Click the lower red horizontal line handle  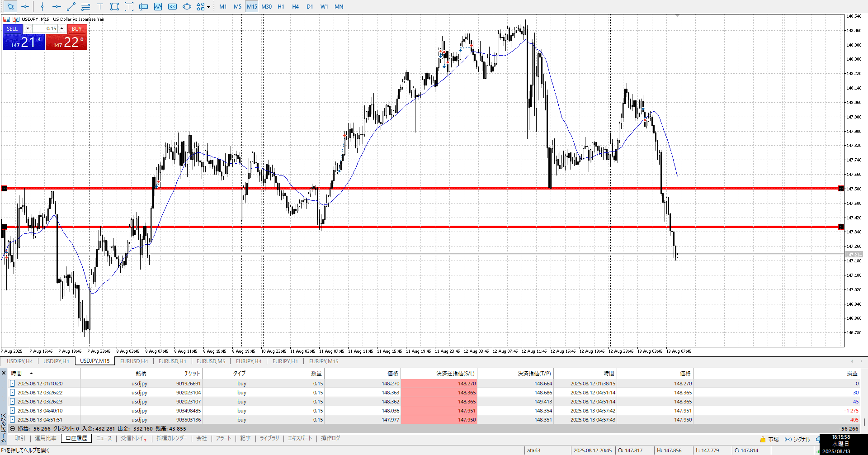click(x=4, y=227)
